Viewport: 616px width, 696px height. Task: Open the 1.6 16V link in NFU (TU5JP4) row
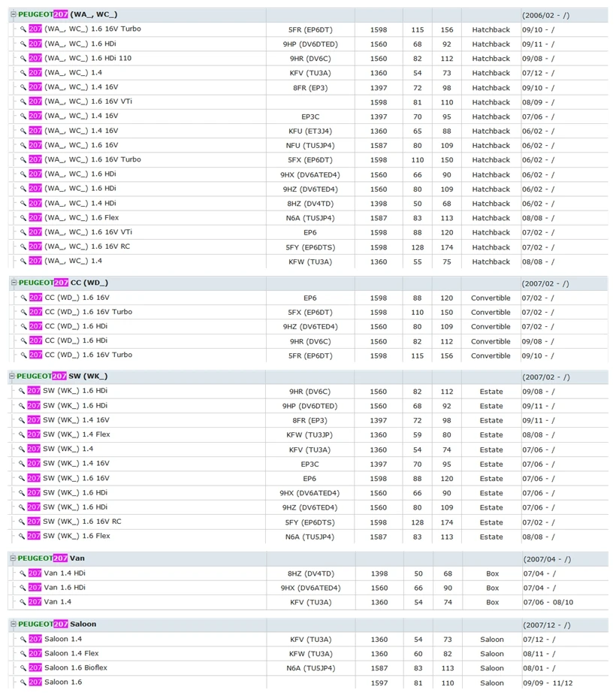[x=74, y=145]
